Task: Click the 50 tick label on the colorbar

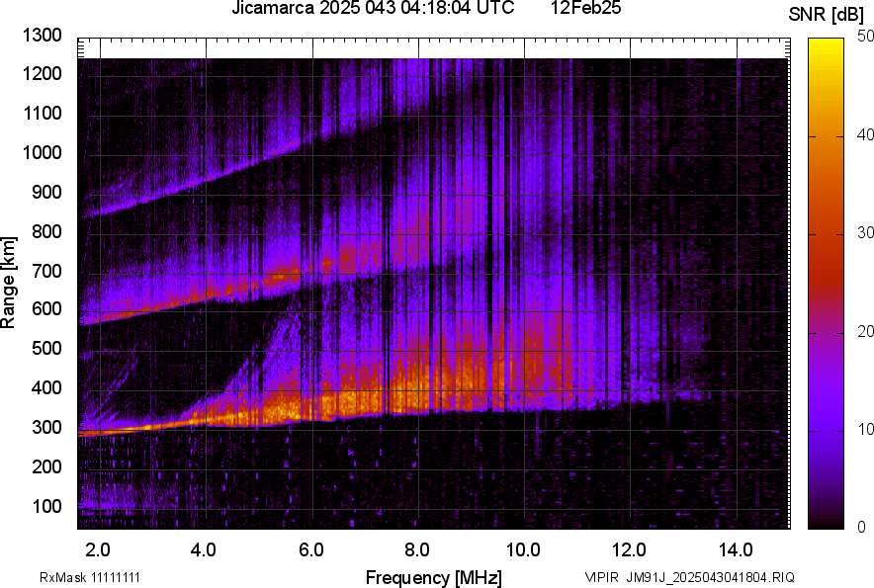Action: (866, 37)
